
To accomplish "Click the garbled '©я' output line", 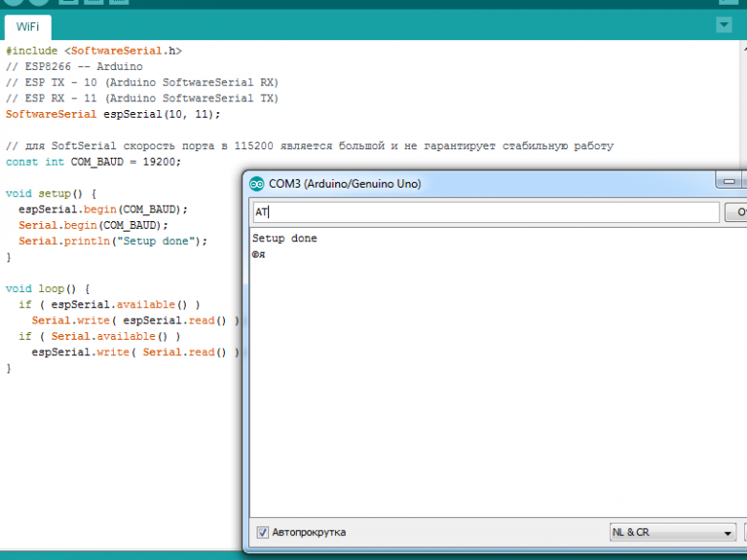I will (259, 255).
